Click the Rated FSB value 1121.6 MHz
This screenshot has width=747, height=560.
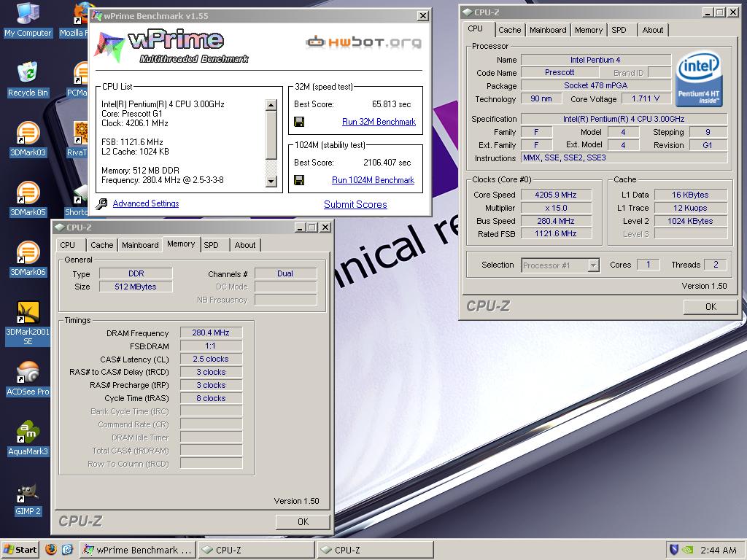point(556,234)
